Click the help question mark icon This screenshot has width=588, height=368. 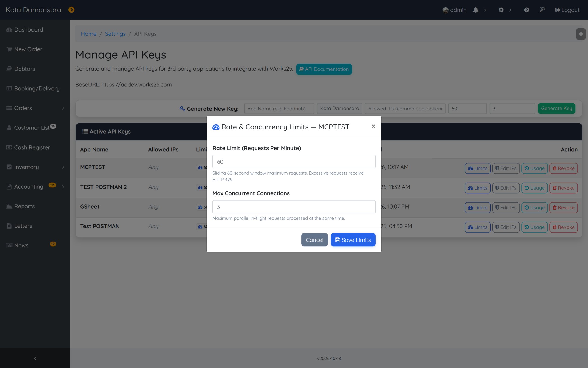pyautogui.click(x=526, y=10)
